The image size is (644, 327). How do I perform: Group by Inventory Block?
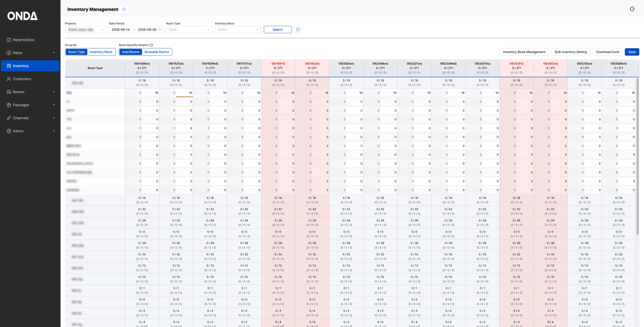tap(101, 52)
